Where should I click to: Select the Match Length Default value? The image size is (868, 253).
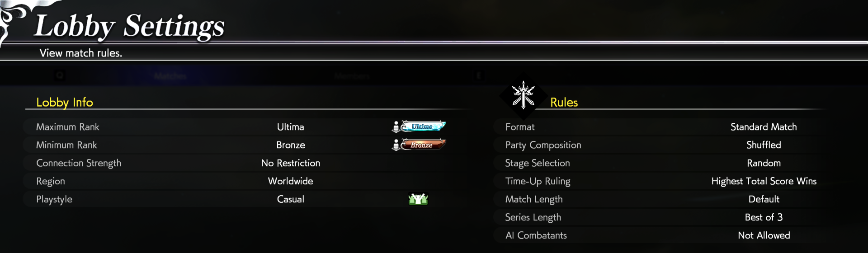(764, 199)
